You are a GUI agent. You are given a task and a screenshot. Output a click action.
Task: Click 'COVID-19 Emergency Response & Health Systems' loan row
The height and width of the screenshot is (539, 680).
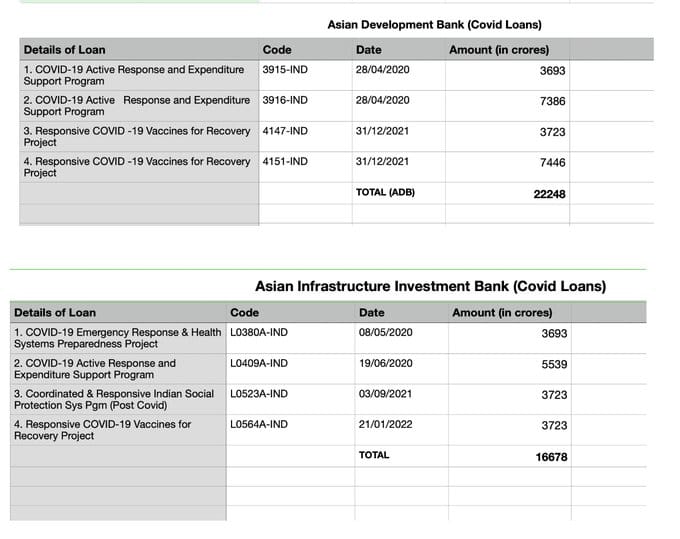[118, 338]
